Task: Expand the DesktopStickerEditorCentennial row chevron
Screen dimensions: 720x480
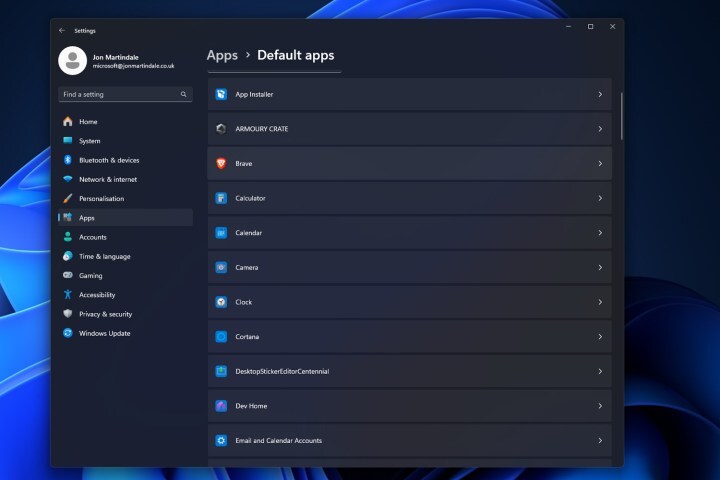Action: (x=600, y=371)
